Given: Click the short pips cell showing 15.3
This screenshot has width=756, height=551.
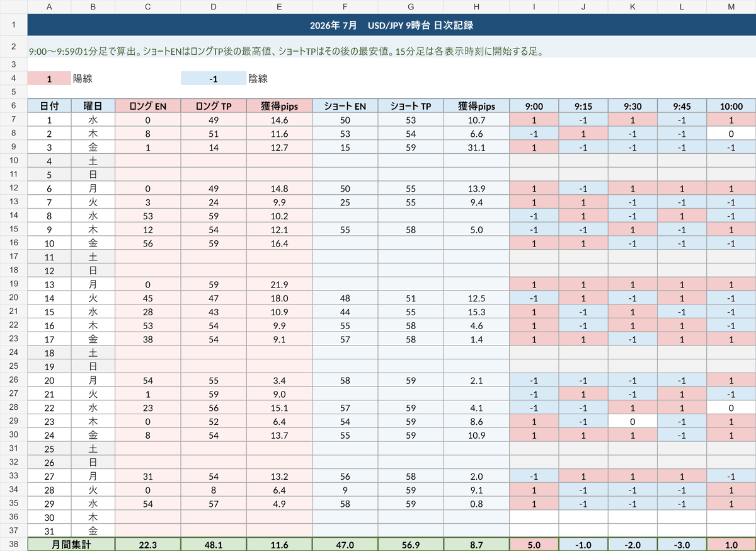Looking at the screenshot, I should [476, 311].
